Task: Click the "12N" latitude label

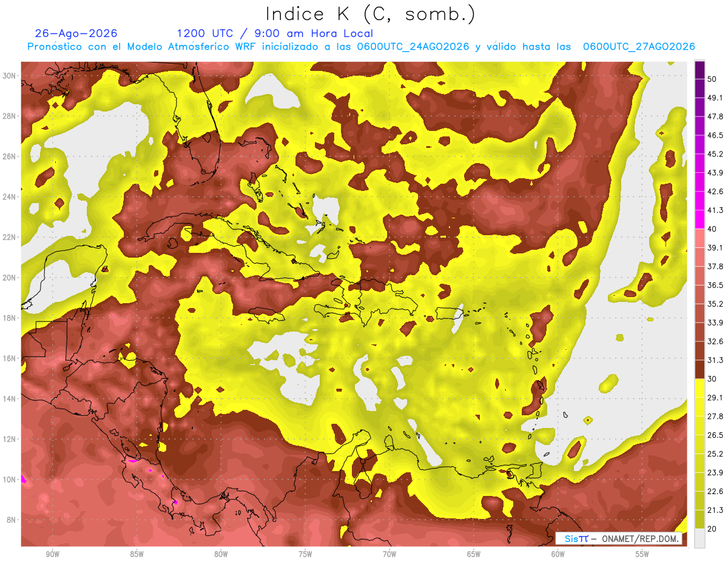Action: (x=9, y=439)
